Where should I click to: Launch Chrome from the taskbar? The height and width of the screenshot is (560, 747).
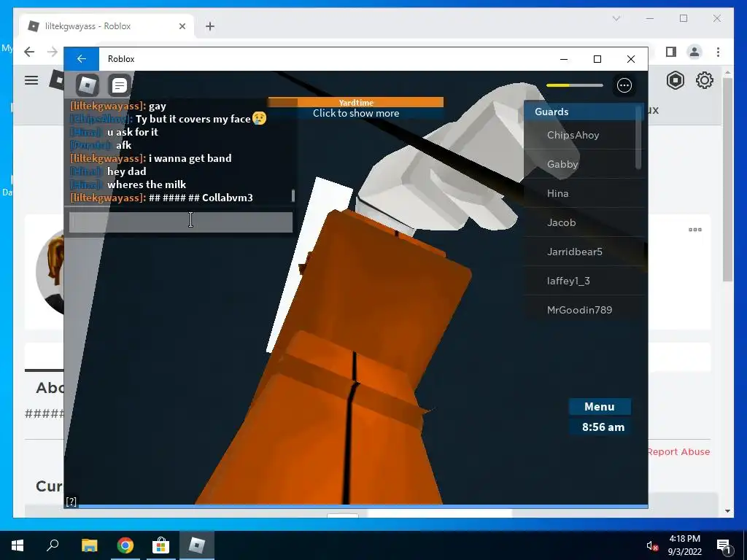[x=125, y=545]
